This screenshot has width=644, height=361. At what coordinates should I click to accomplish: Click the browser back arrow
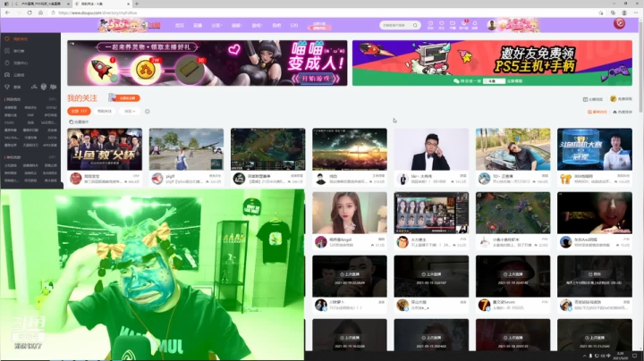coord(7,13)
